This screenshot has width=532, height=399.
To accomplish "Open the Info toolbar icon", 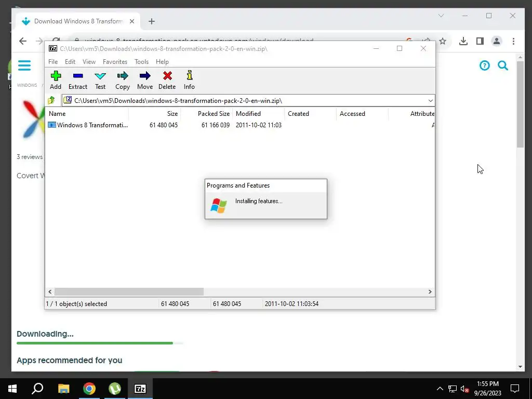I will (189, 80).
